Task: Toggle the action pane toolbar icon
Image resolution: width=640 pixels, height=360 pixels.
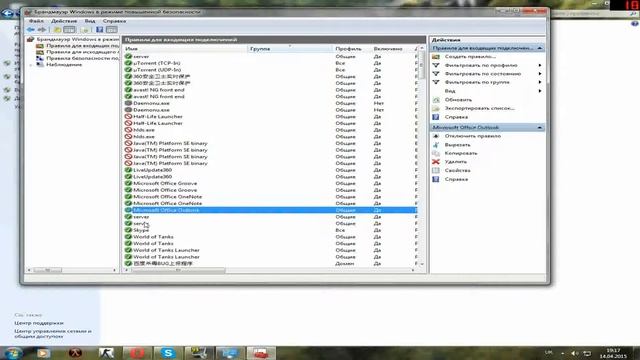Action: (111, 30)
